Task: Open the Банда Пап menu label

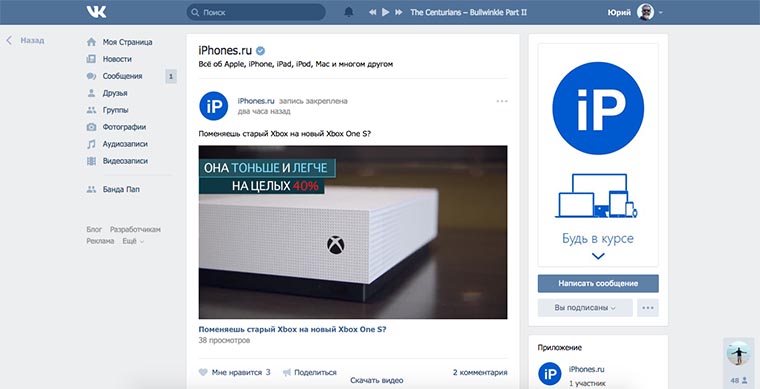Action: click(121, 189)
